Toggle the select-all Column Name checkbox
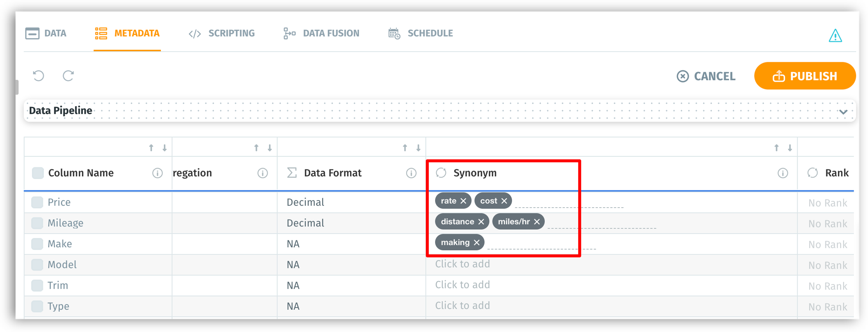The image size is (868, 332). pos(38,173)
